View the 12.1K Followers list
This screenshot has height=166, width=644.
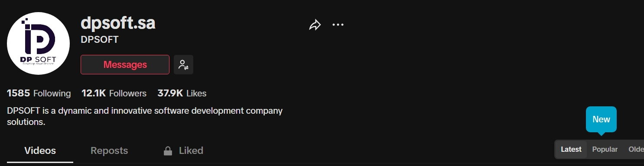[114, 93]
